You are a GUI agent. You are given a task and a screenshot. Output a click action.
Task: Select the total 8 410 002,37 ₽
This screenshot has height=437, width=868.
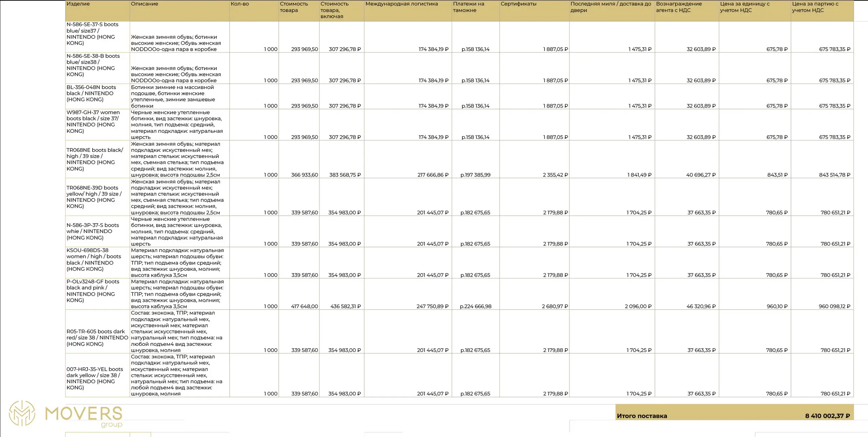(828, 416)
